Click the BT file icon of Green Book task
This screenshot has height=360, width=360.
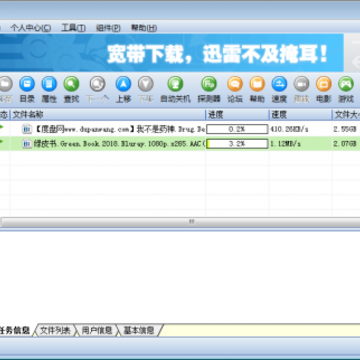point(27,144)
